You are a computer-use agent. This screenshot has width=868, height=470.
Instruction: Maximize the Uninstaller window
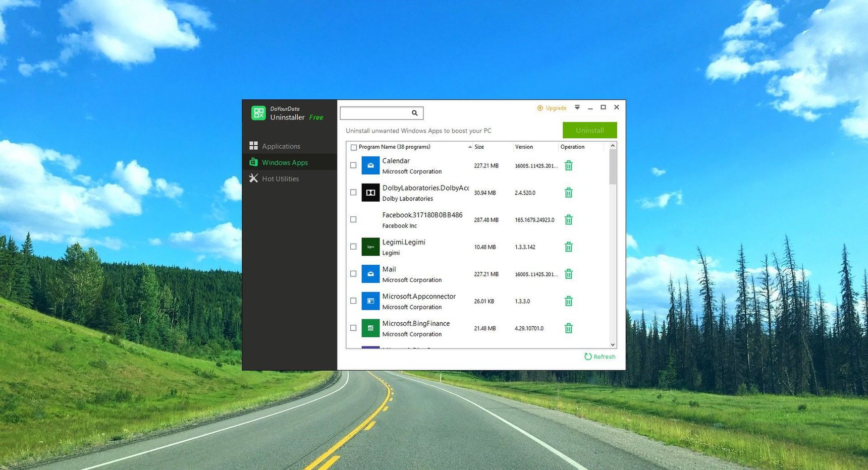point(603,107)
